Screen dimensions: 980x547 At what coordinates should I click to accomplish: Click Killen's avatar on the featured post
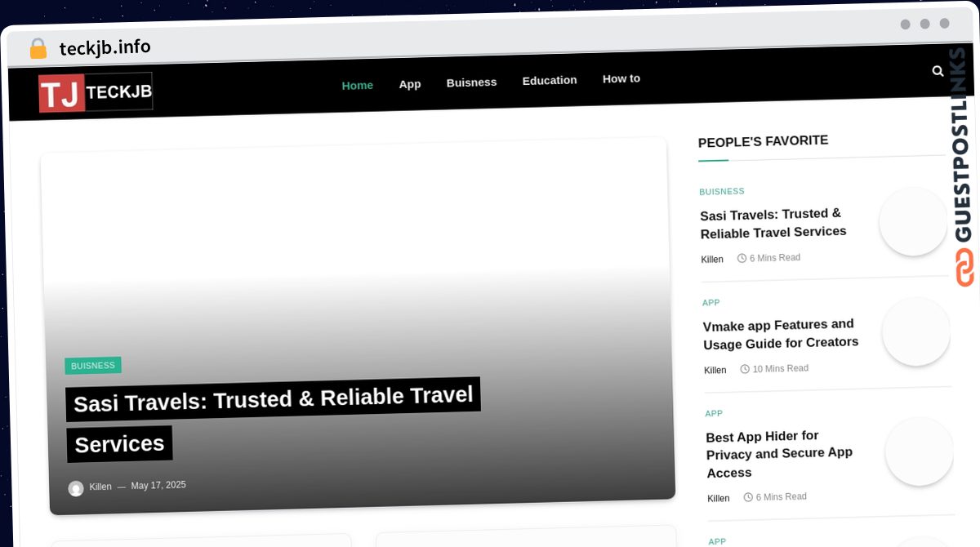(x=76, y=488)
